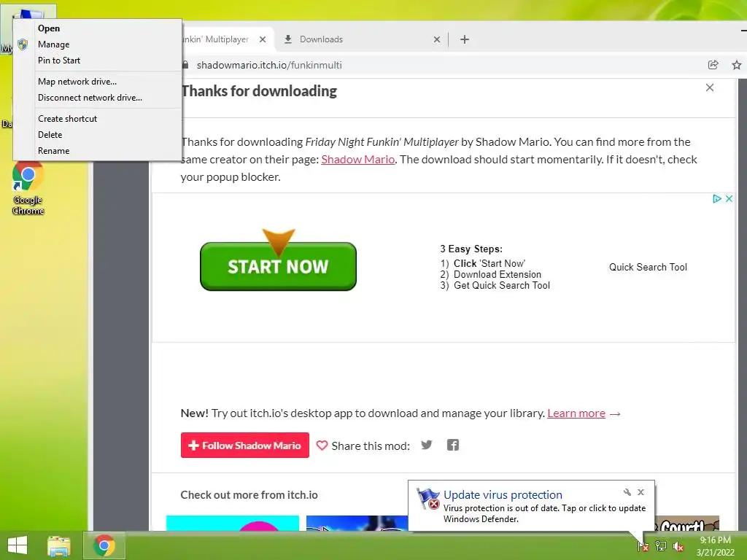Click the AdChoices triangle icon

pos(716,198)
